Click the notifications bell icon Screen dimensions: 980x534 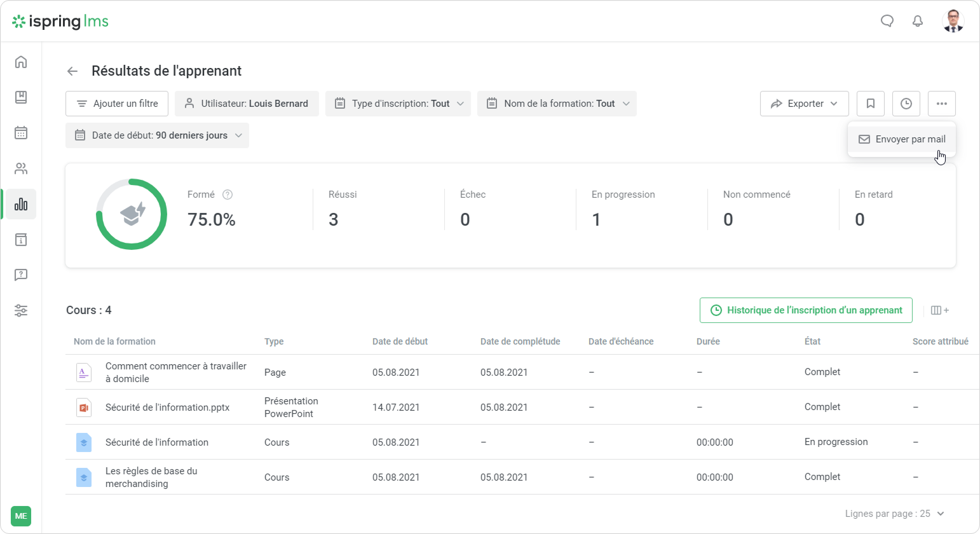(917, 22)
